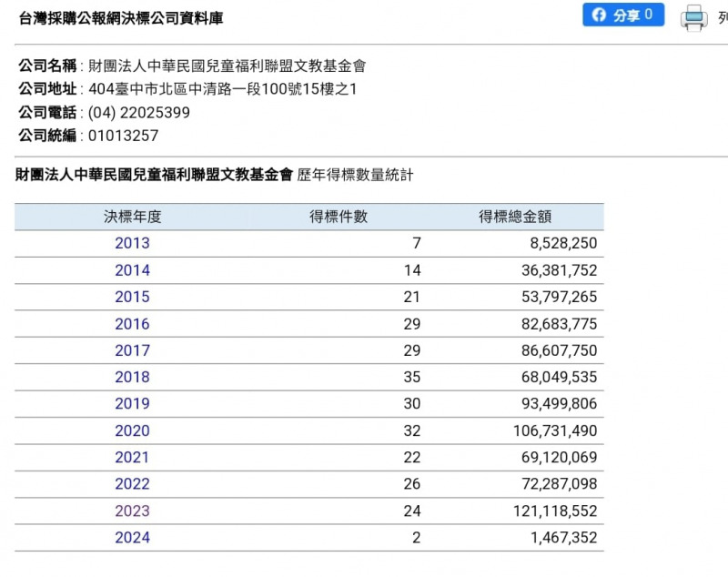Screen dimensions: 728x577
Task: Click the 2018 bid count 35
Action: click(x=412, y=377)
